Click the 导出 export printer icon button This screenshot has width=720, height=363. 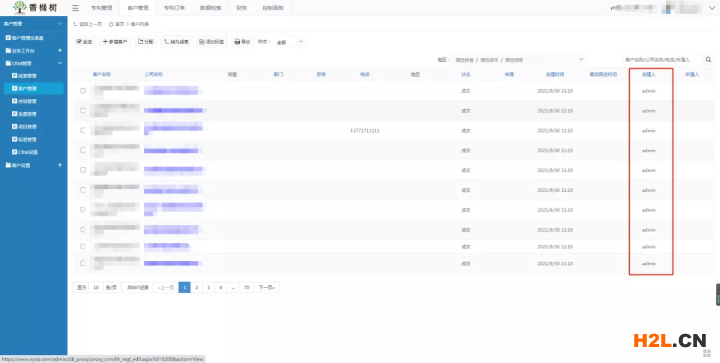[242, 42]
